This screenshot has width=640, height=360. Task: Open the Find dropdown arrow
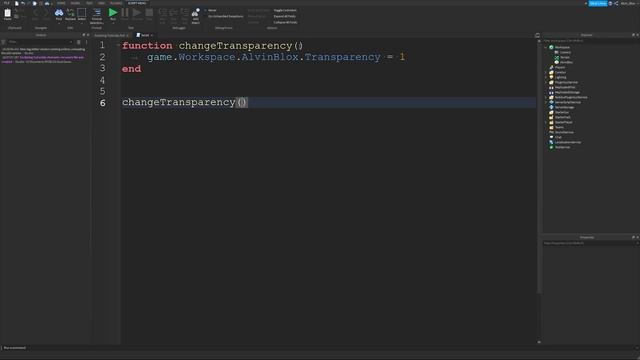59,23
